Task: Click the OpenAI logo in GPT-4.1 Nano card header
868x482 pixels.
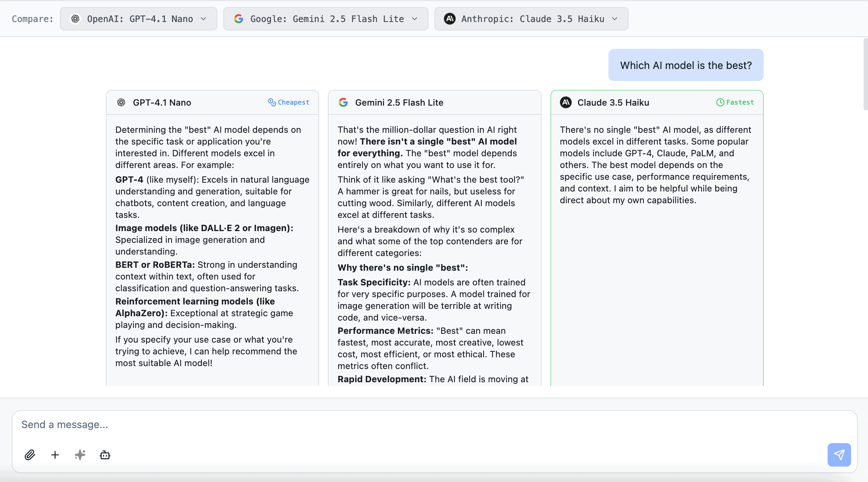Action: (121, 102)
